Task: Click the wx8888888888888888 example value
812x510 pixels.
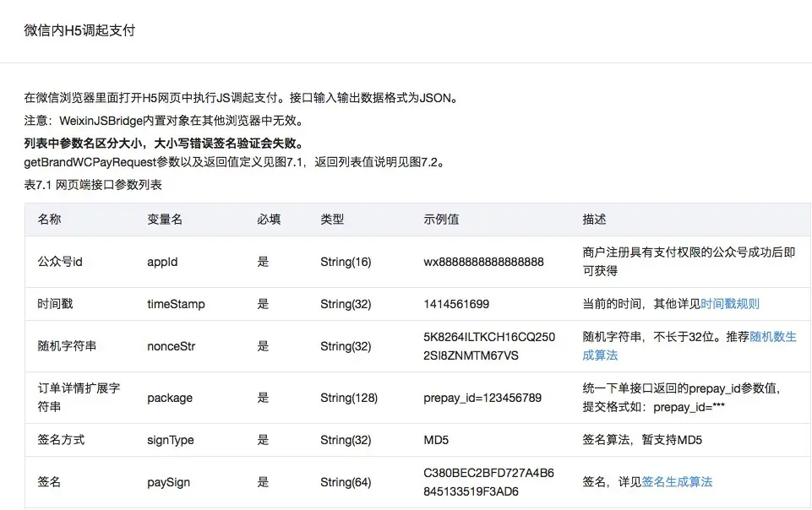Action: pos(483,262)
